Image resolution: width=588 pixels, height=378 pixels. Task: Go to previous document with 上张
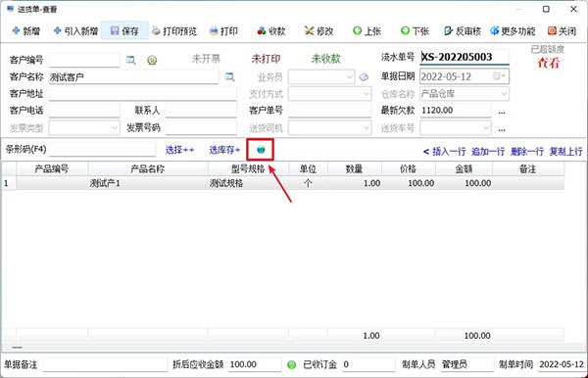[367, 31]
